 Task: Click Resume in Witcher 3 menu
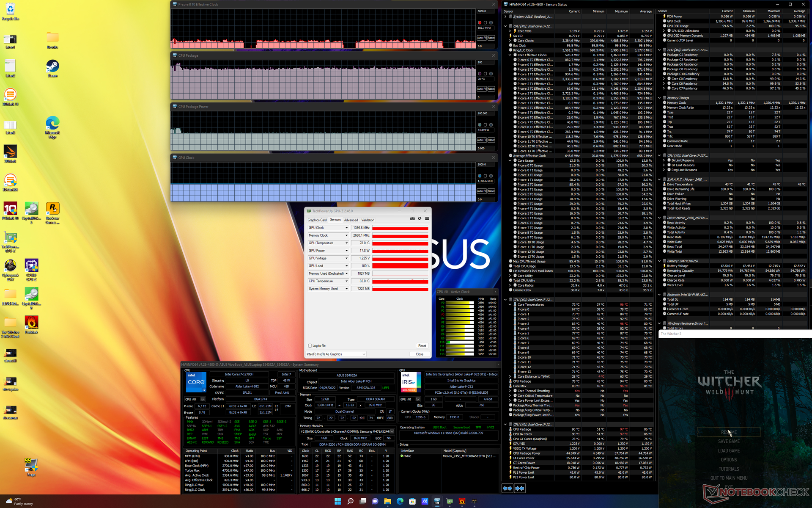[729, 432]
